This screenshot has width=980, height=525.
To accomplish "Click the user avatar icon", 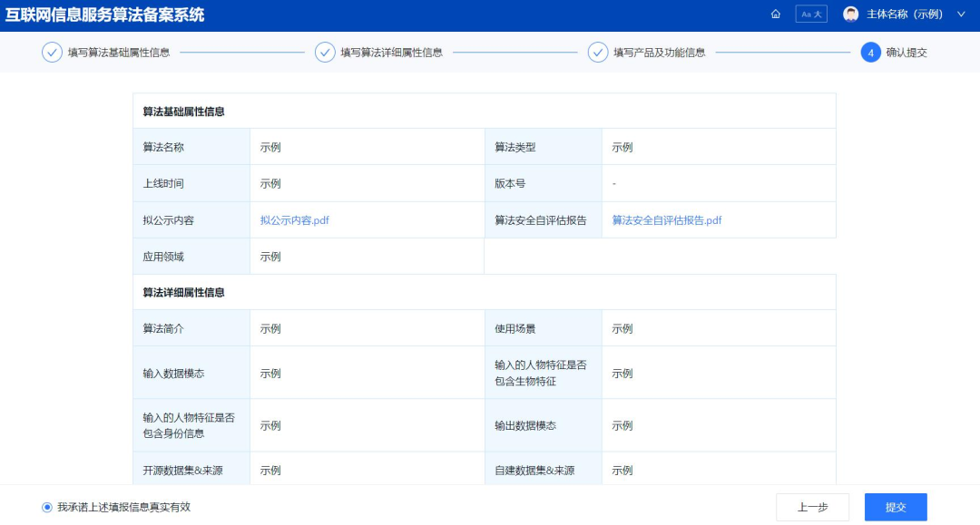I will point(850,15).
